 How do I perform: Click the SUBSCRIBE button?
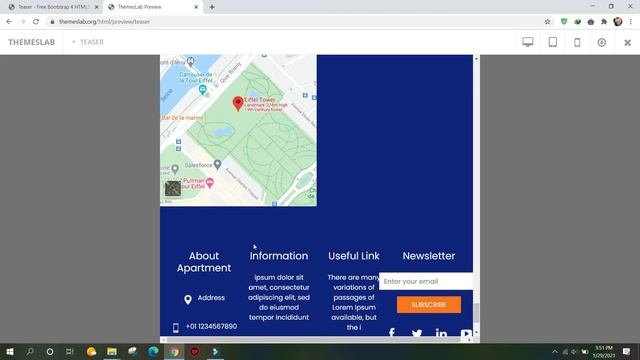pyautogui.click(x=429, y=305)
